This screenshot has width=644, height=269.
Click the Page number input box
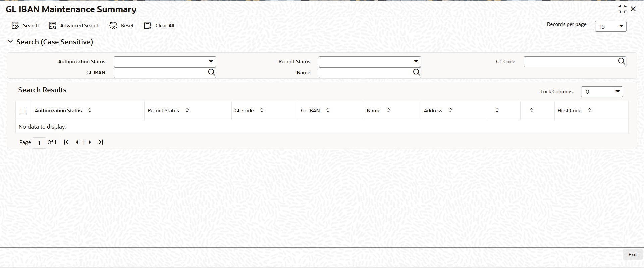(39, 143)
